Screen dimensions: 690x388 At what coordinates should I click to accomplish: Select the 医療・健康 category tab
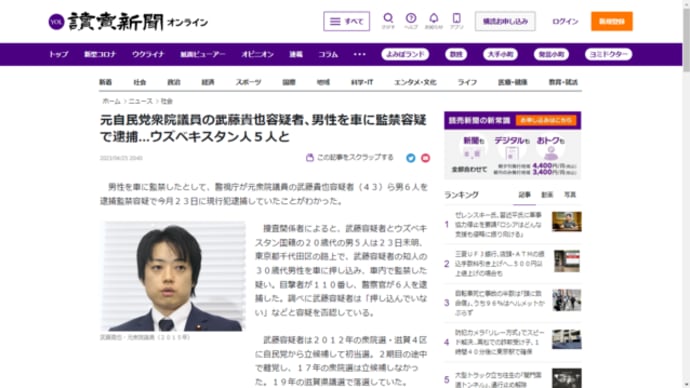[513, 82]
